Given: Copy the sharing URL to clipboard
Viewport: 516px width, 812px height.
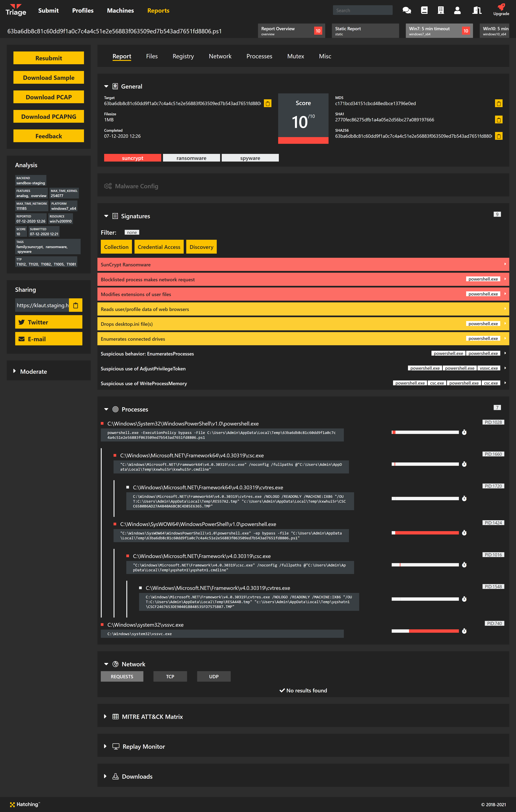Looking at the screenshot, I should coord(76,305).
